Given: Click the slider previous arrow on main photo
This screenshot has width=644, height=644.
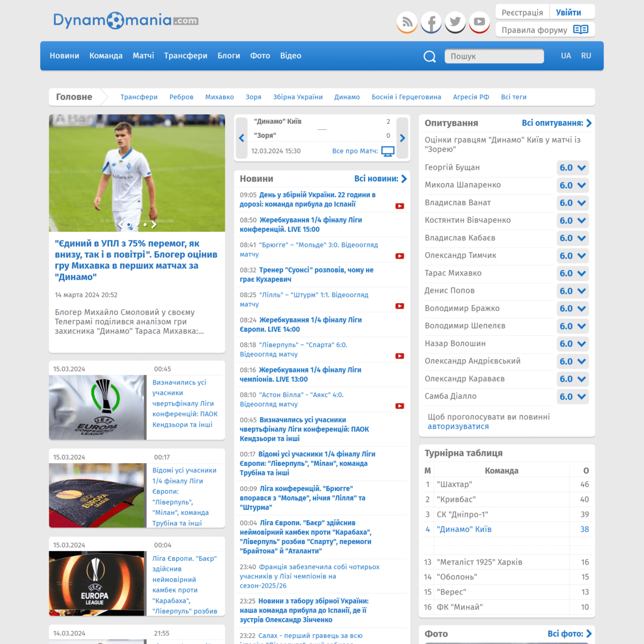Looking at the screenshot, I should 120,224.
